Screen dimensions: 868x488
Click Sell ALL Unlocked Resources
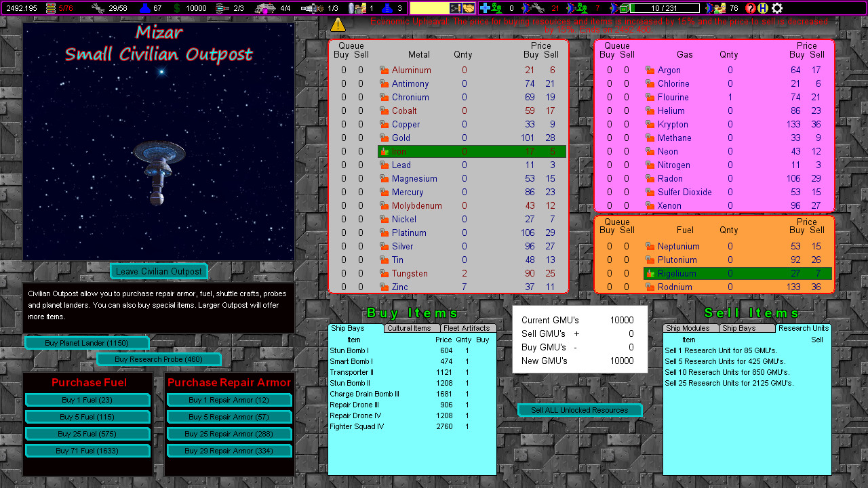click(580, 410)
